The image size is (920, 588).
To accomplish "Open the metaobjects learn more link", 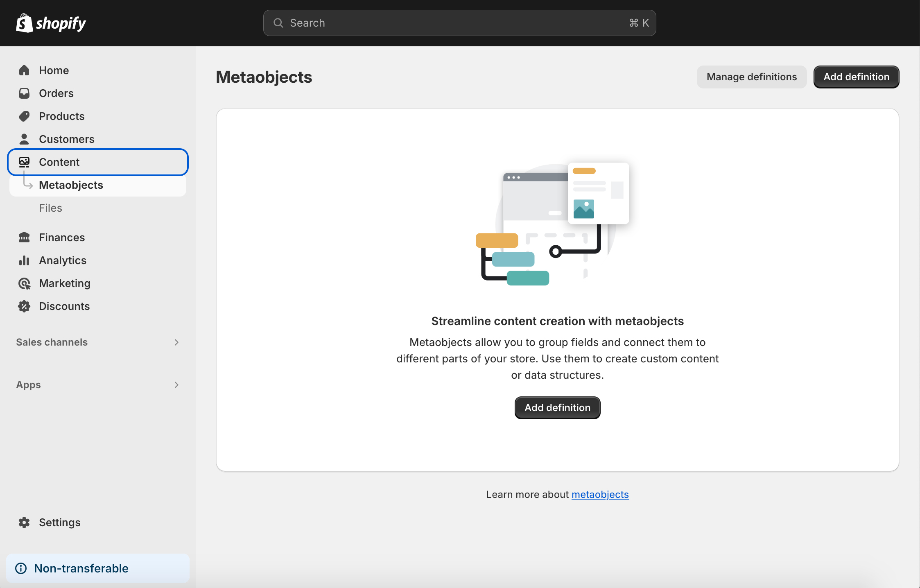I will tap(600, 495).
